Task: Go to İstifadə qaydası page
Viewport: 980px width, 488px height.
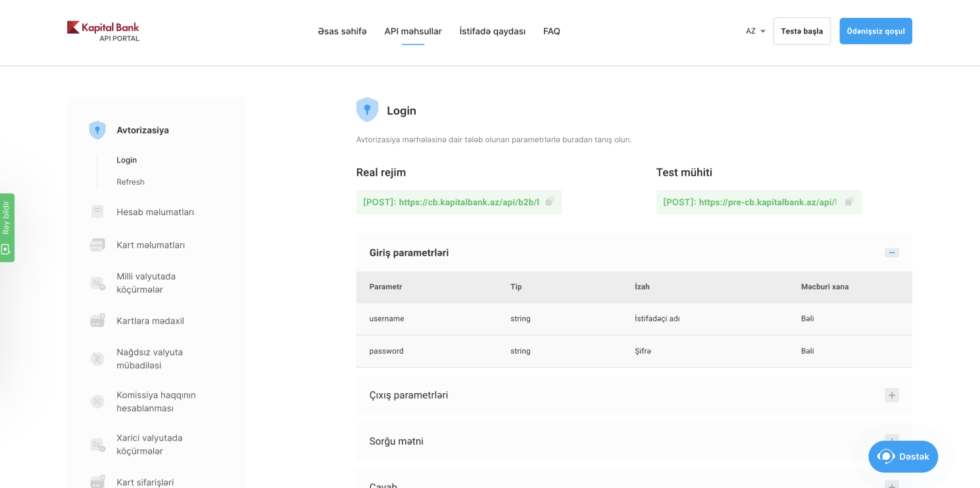Action: [492, 31]
